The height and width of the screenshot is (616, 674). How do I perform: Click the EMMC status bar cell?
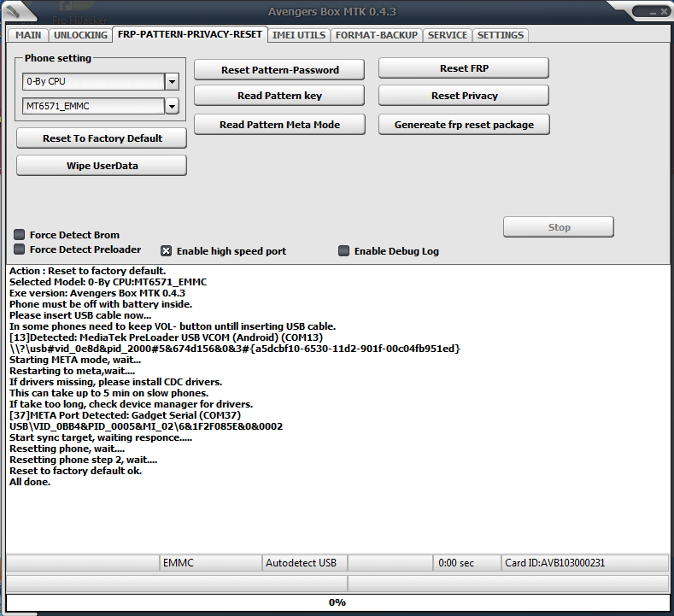pos(211,563)
